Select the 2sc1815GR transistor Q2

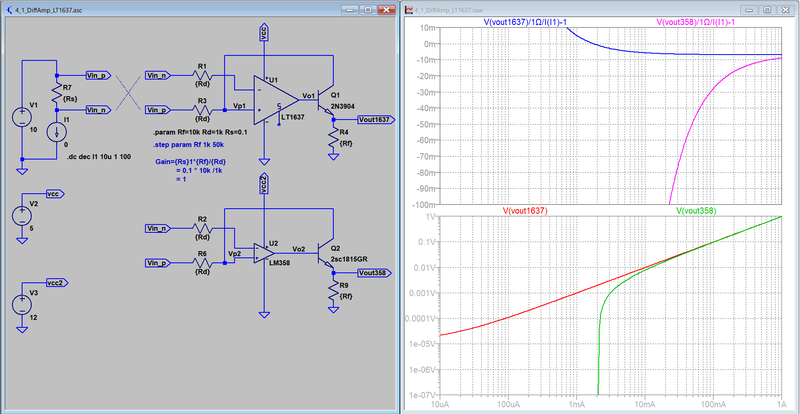pyautogui.click(x=326, y=254)
